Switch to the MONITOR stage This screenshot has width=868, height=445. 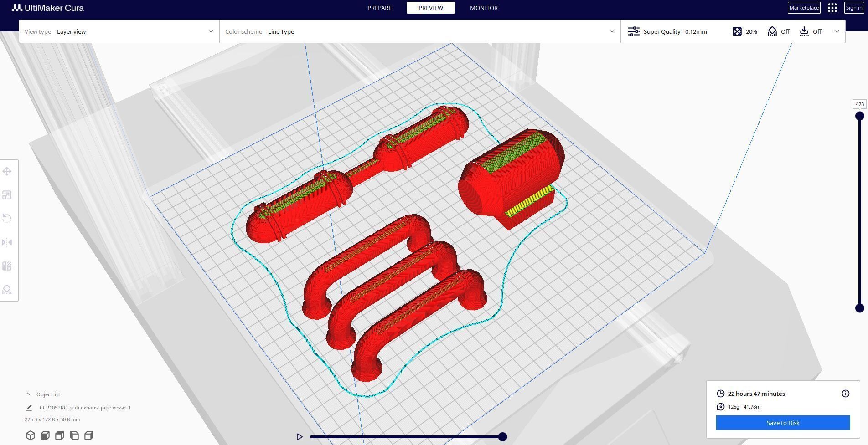click(484, 8)
